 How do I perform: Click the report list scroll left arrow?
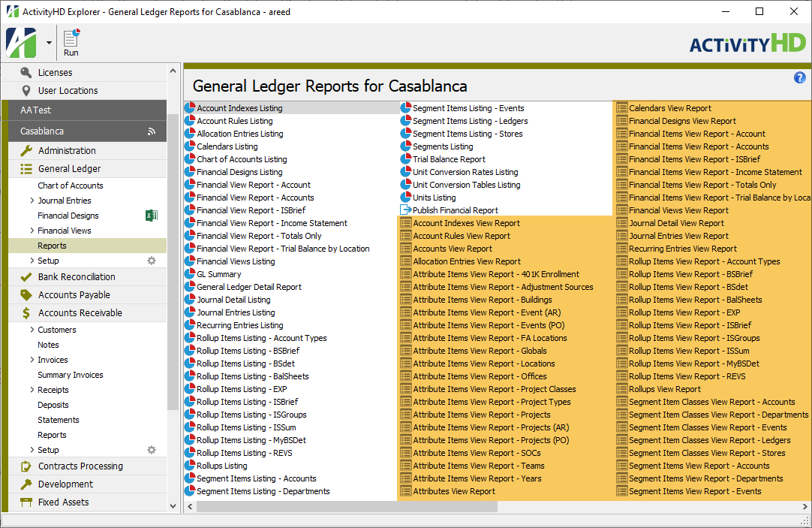click(190, 506)
